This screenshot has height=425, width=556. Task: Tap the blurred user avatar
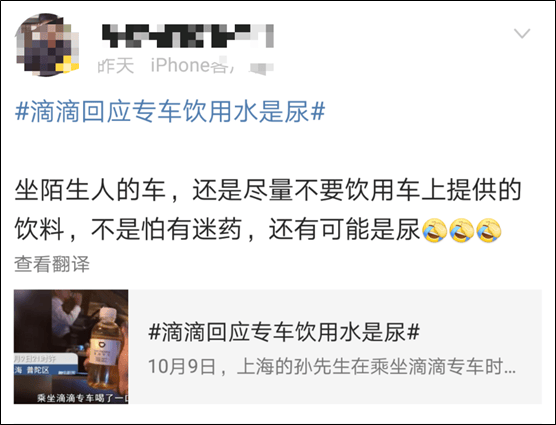pyautogui.click(x=46, y=45)
